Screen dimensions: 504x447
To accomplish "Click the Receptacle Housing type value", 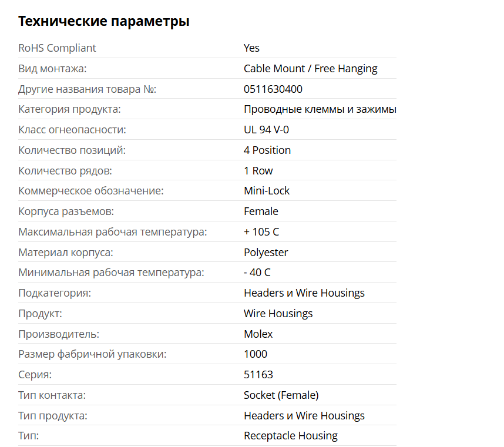I will (291, 435).
